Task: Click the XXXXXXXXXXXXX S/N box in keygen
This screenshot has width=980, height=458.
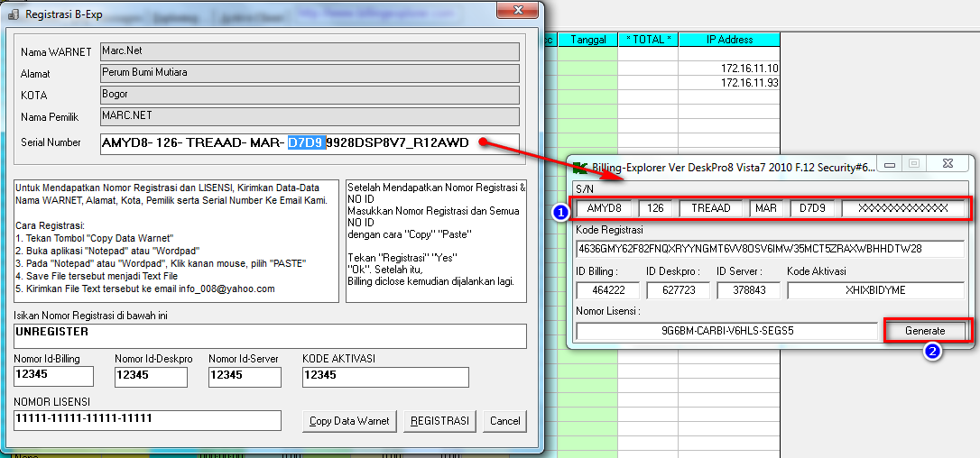Action: click(903, 208)
